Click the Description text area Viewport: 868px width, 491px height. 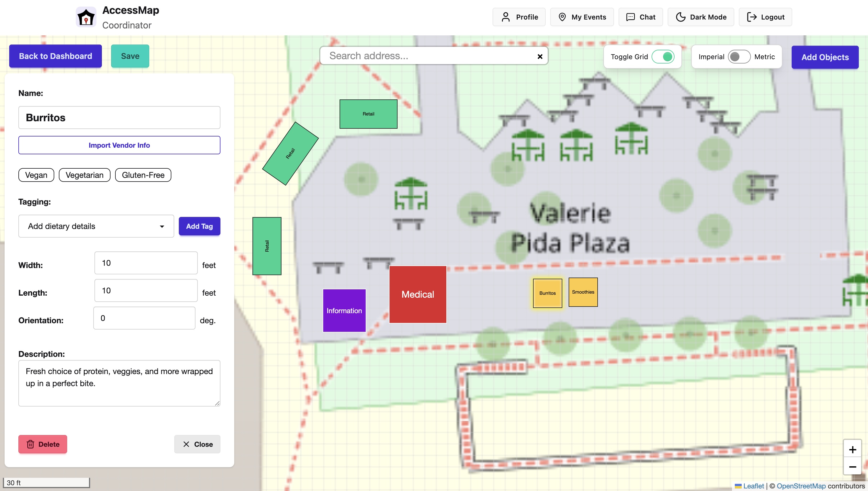[x=119, y=384]
